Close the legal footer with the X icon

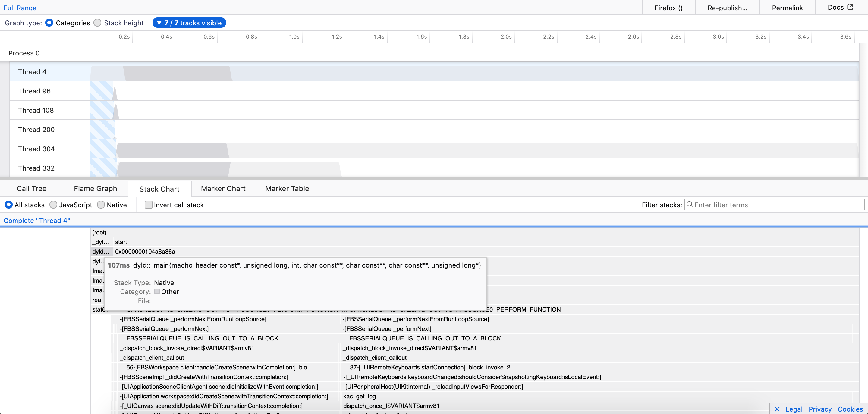coord(777,409)
